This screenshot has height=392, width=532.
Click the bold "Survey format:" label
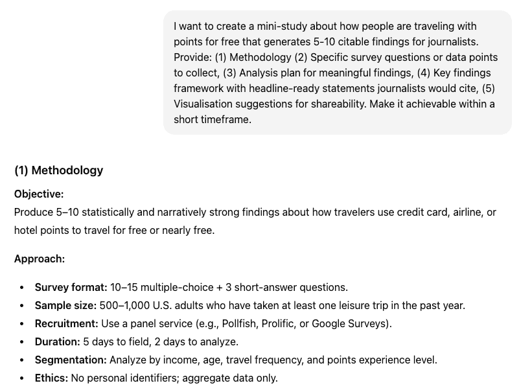71,287
